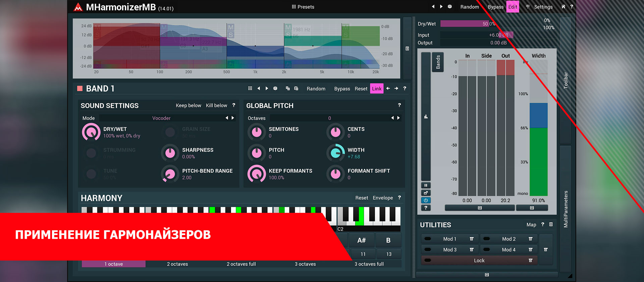Image resolution: width=644 pixels, height=282 pixels.
Task: Open the Octaves value selector
Action: click(329, 118)
